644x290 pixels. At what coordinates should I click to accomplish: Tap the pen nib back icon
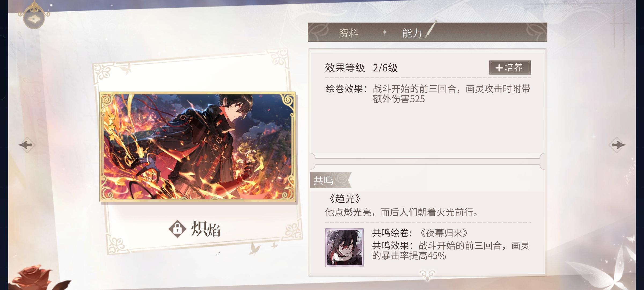tap(34, 18)
